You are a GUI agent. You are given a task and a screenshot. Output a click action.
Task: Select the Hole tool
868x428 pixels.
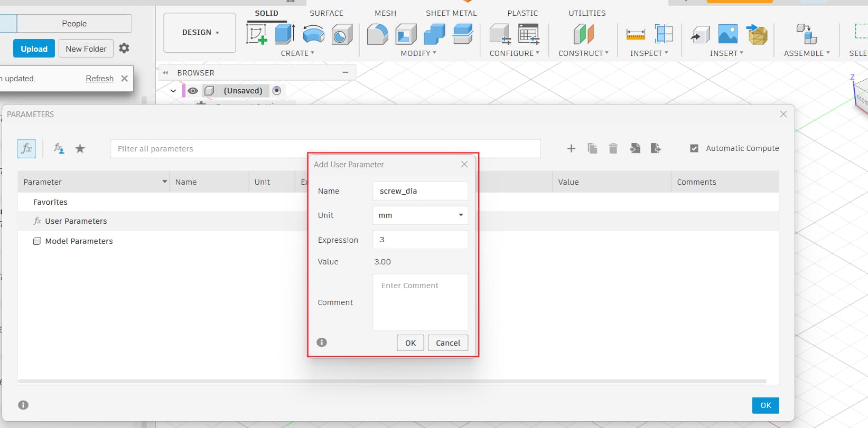(342, 35)
